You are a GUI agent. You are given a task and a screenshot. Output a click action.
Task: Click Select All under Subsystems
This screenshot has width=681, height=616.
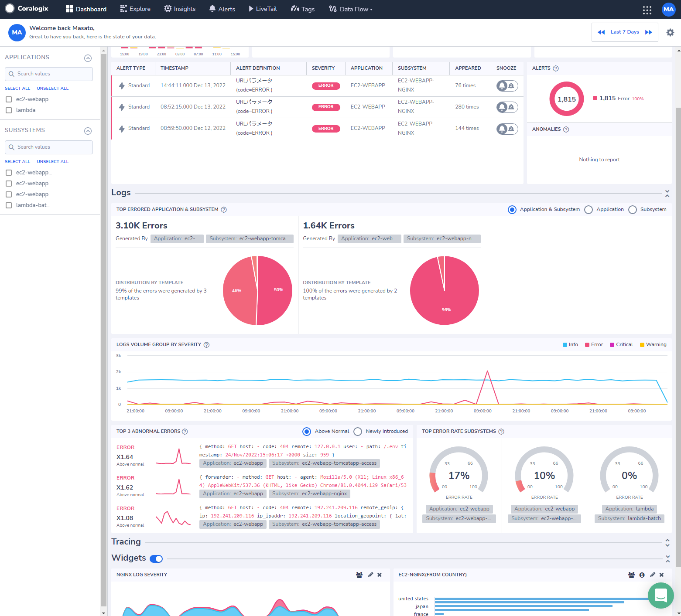coord(17,161)
